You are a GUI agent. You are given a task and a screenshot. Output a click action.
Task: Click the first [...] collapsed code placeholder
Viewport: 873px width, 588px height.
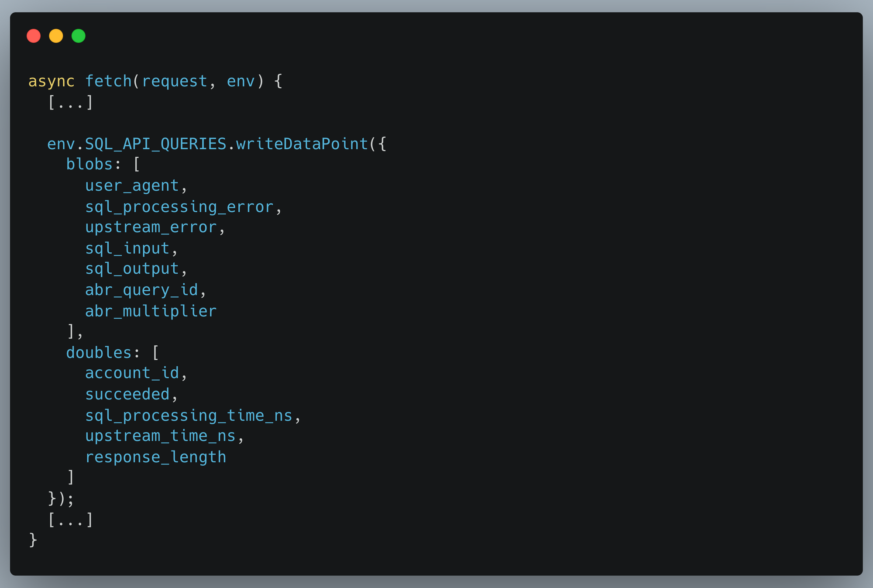[x=70, y=103]
